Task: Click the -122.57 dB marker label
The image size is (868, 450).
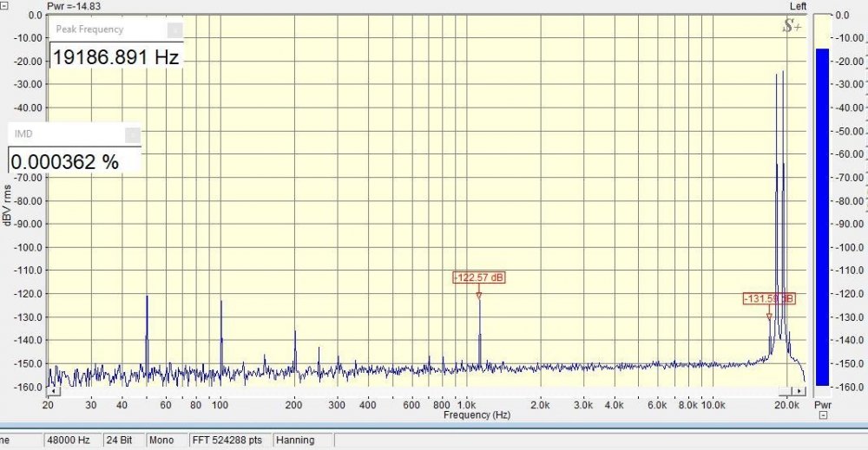Action: 478,277
